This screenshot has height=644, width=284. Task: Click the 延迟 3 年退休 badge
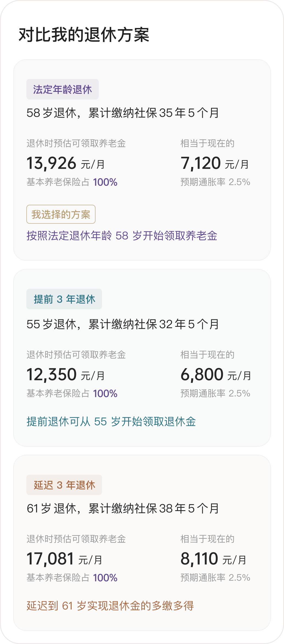64,485
